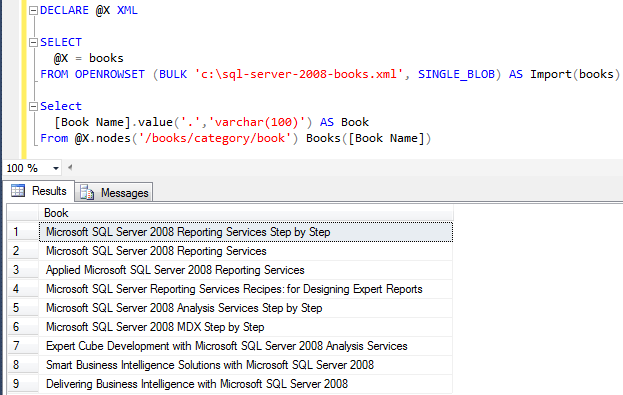The width and height of the screenshot is (623, 395).
Task: Select row header number 1
Action: point(23,232)
